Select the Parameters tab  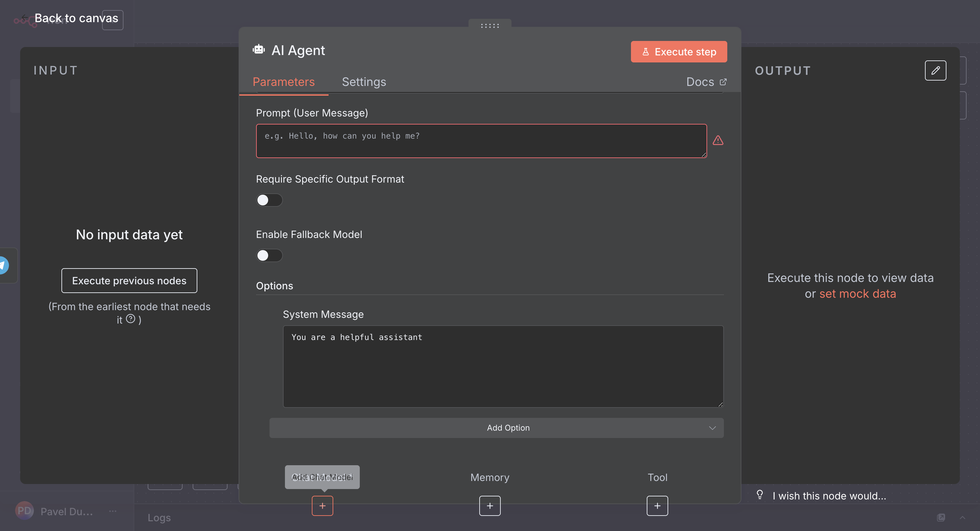tap(283, 82)
